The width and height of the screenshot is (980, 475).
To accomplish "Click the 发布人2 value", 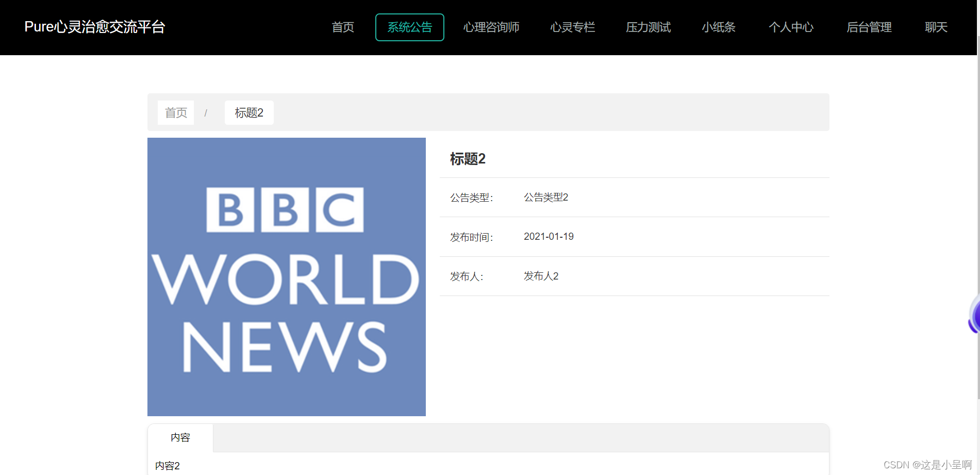I will pos(541,276).
